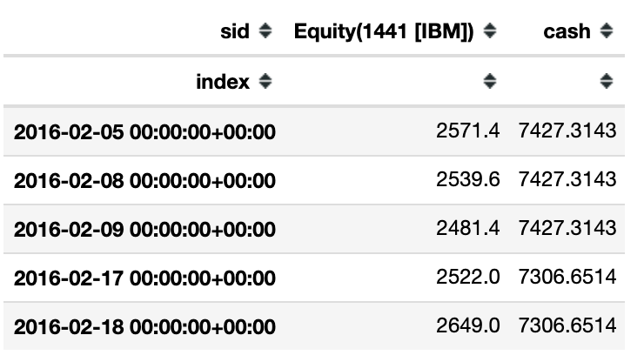Click the Equity(1441 [IBM]) header text
The height and width of the screenshot is (362, 644).
click(385, 32)
